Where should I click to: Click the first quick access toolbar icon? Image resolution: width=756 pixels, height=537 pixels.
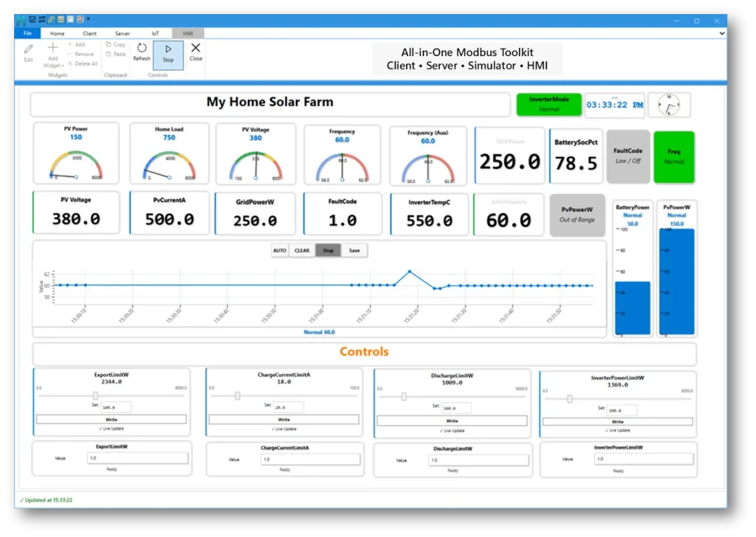32,19
